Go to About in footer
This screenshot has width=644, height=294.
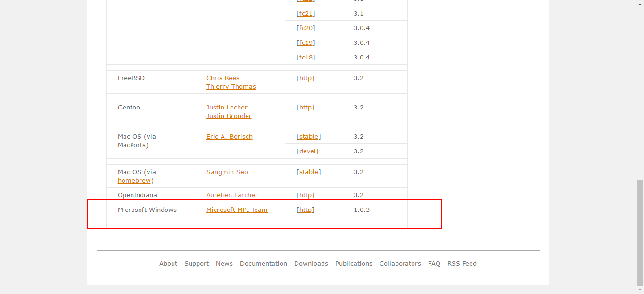pyautogui.click(x=168, y=263)
